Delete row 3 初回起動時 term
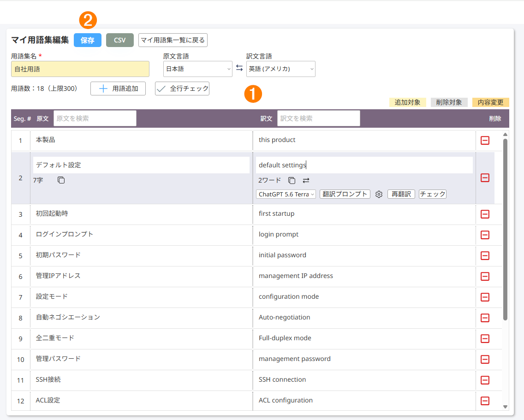This screenshot has height=420, width=524. tap(485, 214)
